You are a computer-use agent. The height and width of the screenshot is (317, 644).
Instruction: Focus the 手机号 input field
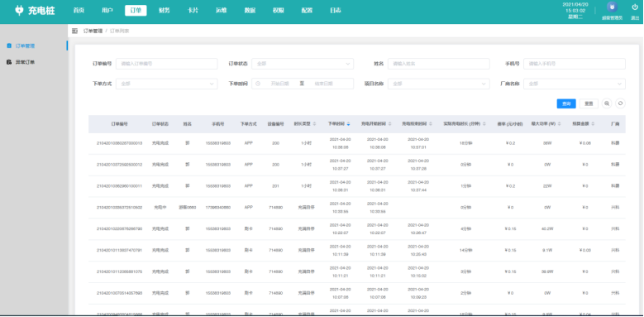(575, 64)
